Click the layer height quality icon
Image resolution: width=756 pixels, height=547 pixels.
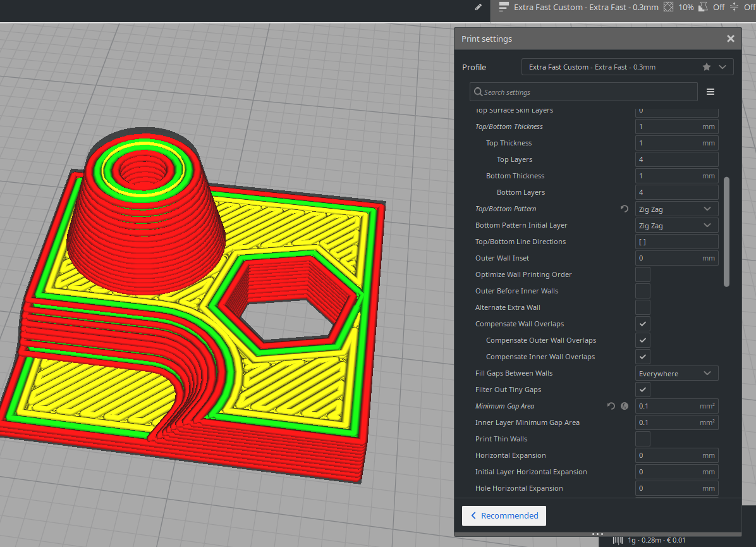pos(504,7)
